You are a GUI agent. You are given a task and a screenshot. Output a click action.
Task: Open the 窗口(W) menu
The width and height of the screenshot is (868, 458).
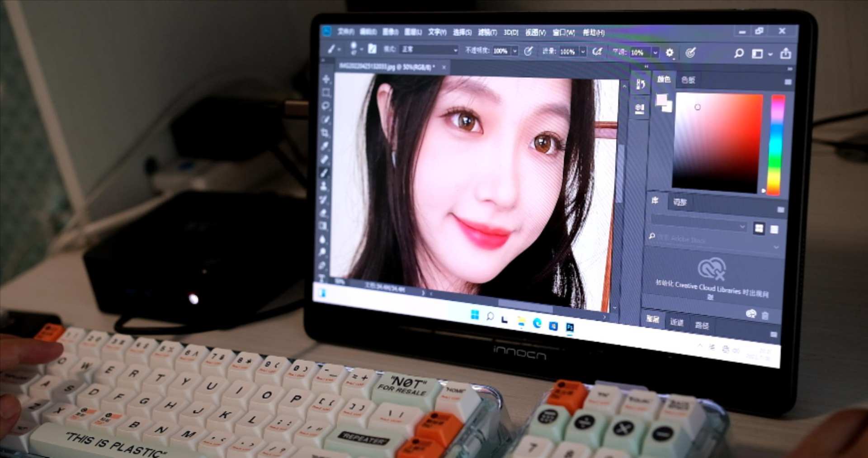coord(563,33)
